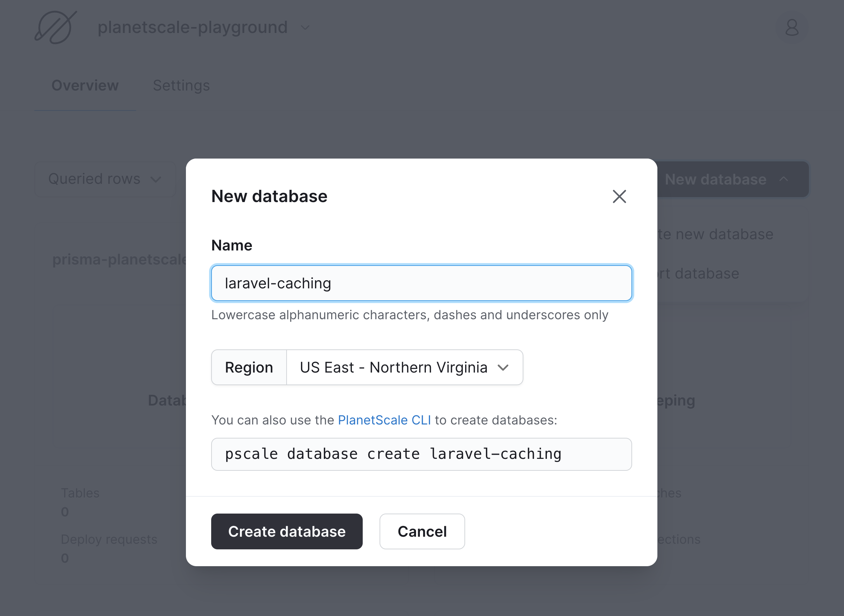Click the Name field label
The height and width of the screenshot is (616, 844).
pyautogui.click(x=232, y=245)
